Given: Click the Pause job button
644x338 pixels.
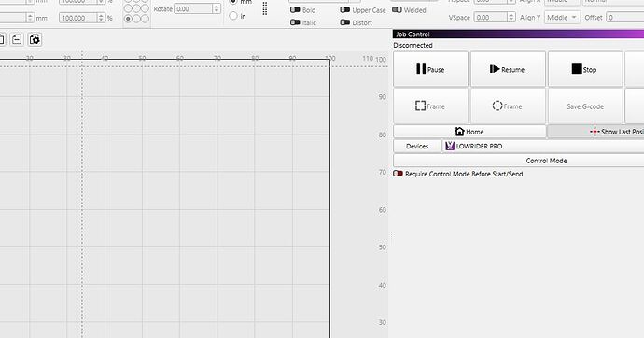Looking at the screenshot, I should pyautogui.click(x=430, y=69).
